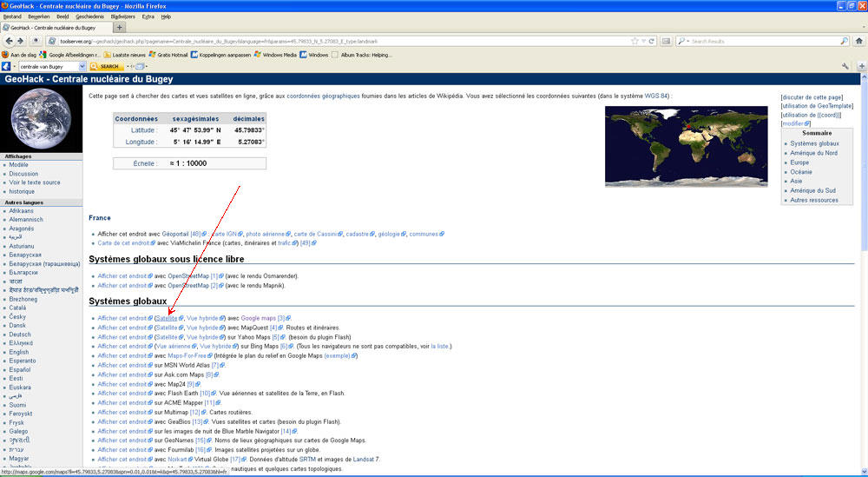Image resolution: width=868 pixels, height=477 pixels.
Task: Open the address bar history dropdown arrow
Action: (x=643, y=41)
